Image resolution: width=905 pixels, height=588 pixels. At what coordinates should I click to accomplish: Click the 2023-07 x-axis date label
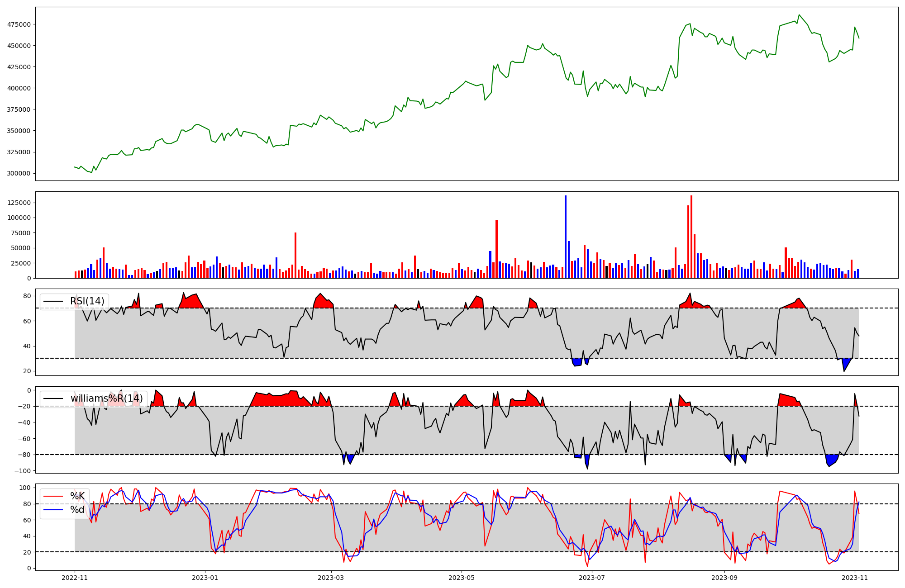(592, 578)
